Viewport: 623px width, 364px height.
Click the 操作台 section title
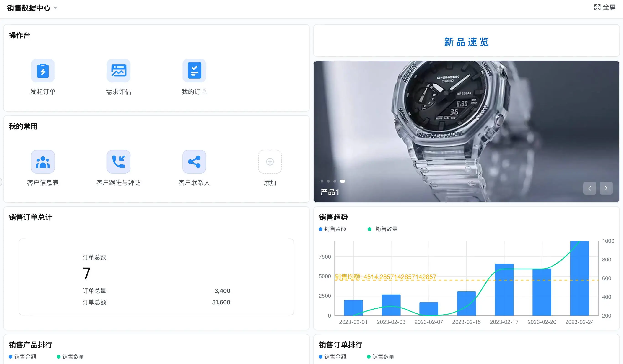pos(20,35)
